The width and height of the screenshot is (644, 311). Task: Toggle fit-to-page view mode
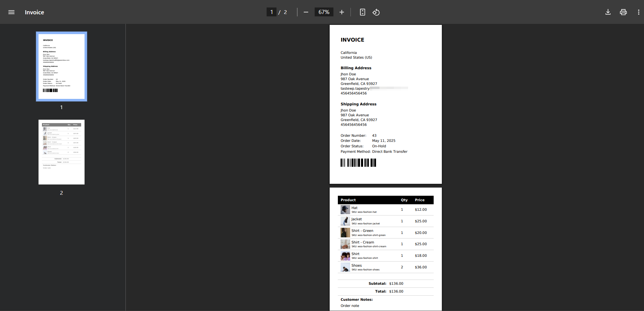click(362, 12)
